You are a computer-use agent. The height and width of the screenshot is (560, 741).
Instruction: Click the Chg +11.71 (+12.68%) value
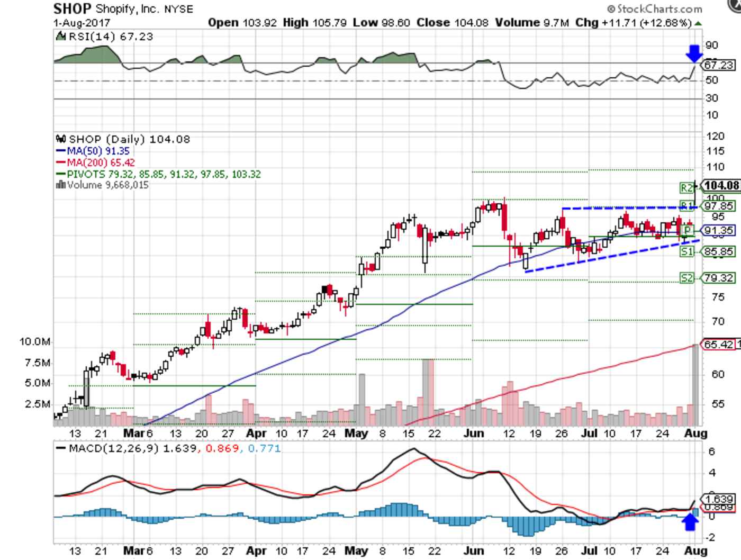[x=634, y=23]
